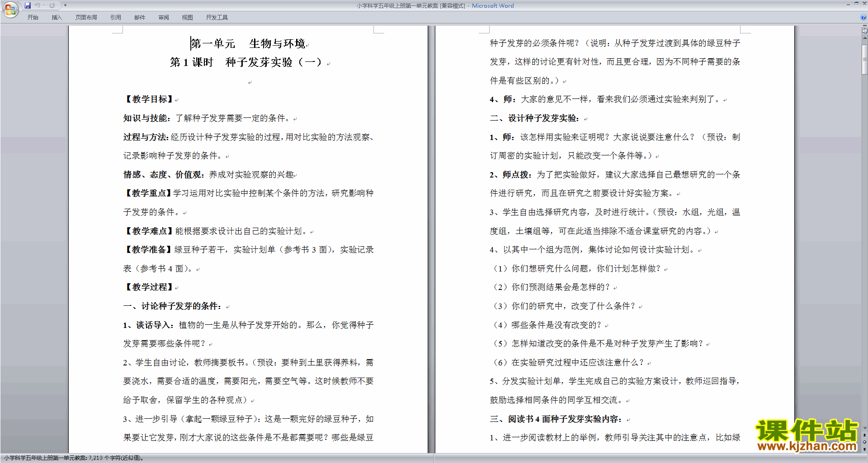
Task: Click 一、讨论种子发芽的条件 heading
Action: [174, 306]
